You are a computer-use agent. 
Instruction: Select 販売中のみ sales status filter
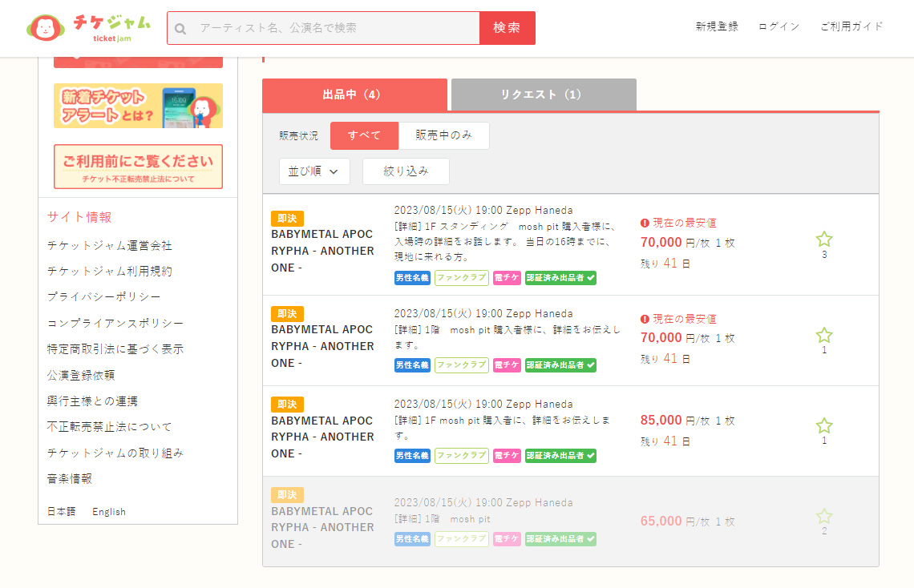(x=443, y=135)
